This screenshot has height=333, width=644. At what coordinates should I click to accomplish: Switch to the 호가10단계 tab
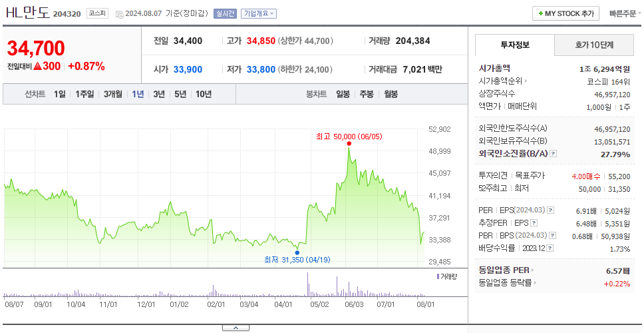pyautogui.click(x=594, y=45)
